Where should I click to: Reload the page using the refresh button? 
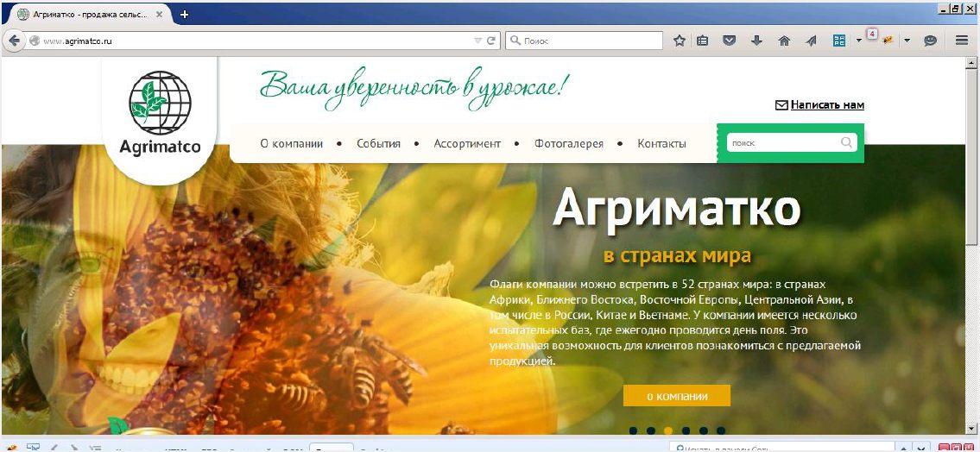(x=492, y=41)
